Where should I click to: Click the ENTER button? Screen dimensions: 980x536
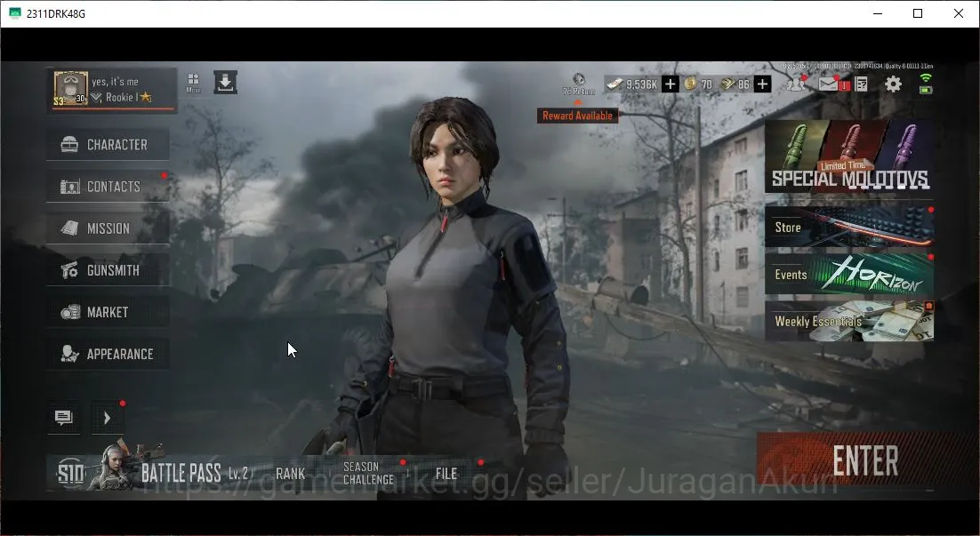pyautogui.click(x=865, y=460)
